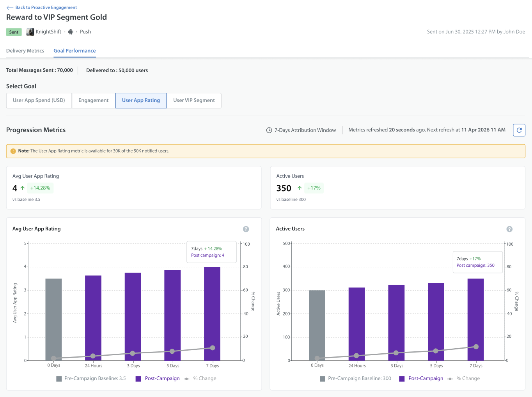Select the Engagement goal option
Viewport: 532px width, 397px height.
tap(94, 101)
